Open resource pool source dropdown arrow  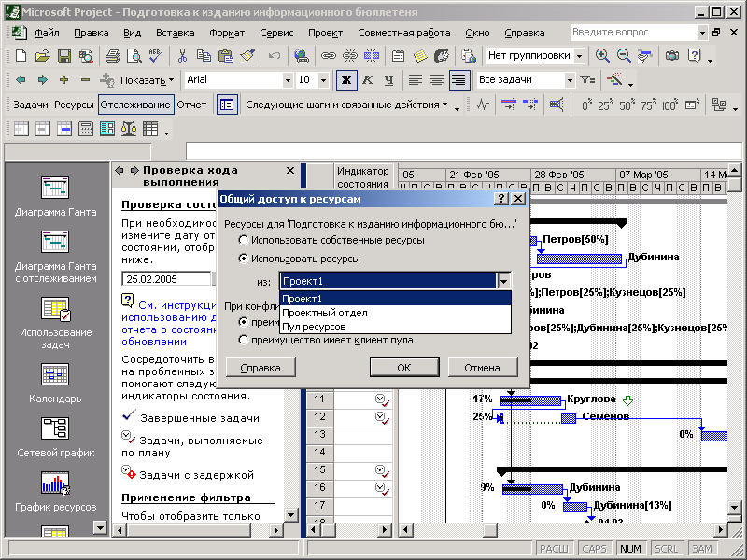[504, 281]
